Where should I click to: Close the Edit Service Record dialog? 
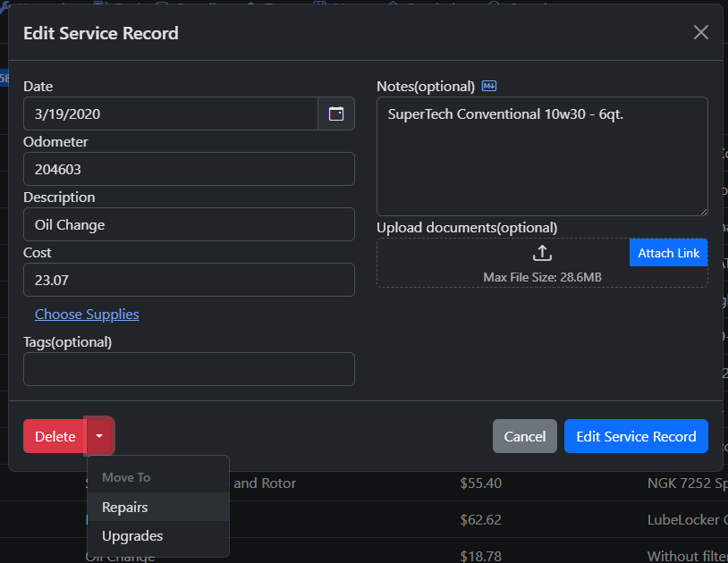coord(701,33)
